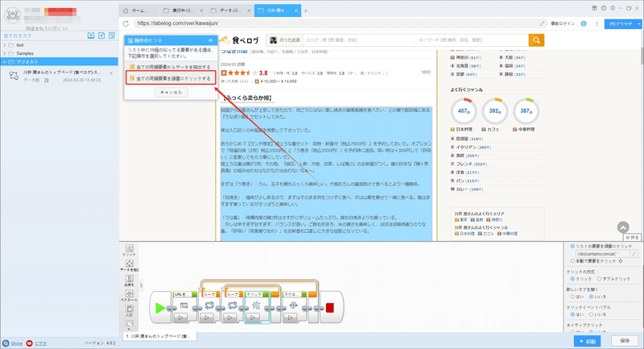Click the 料金を払うに行く link
This screenshot has height=349, width=644.
(47, 28)
